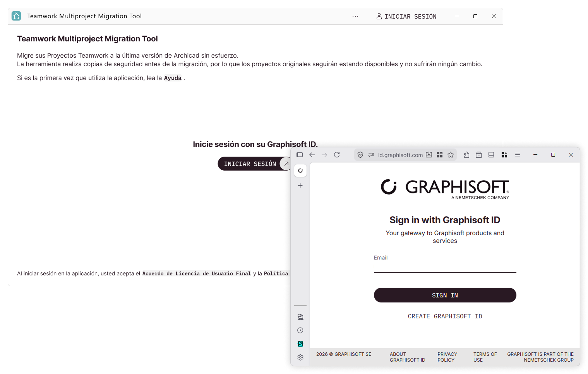588x374 pixels.
Task: Click the Teamwork Migration Tool app icon
Action: coord(16,16)
